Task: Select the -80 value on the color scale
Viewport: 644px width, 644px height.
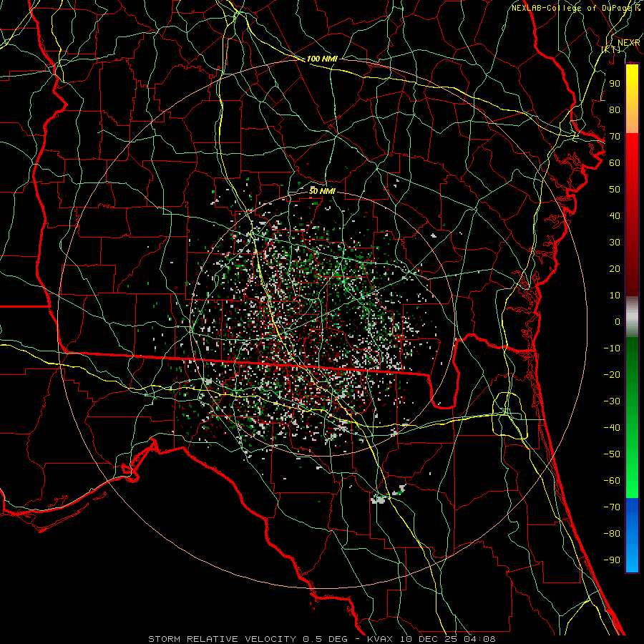Action: click(612, 534)
